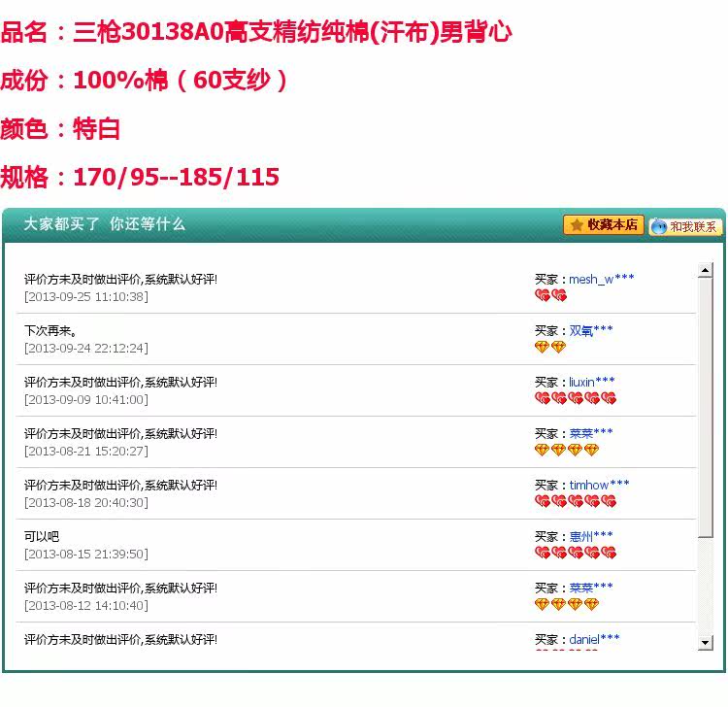728x707 pixels.
Task: Click heart rating icons under mesh_w***
Action: (x=550, y=295)
